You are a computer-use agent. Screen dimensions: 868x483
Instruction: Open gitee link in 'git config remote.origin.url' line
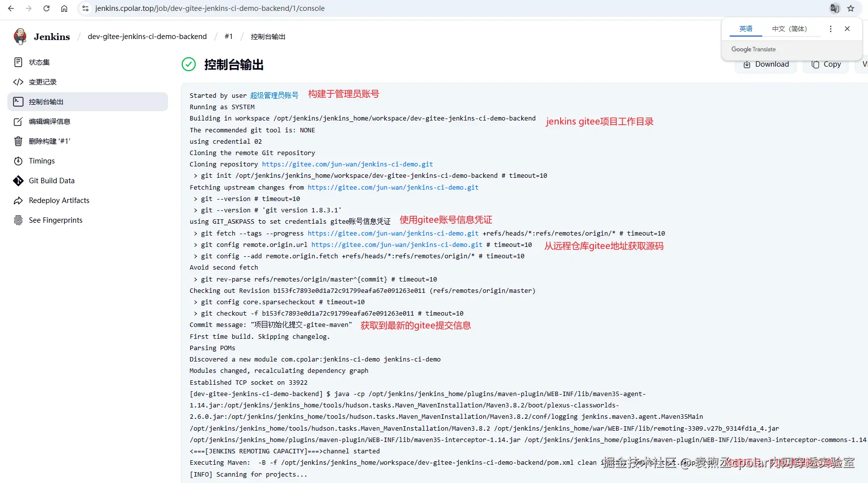[x=397, y=244]
